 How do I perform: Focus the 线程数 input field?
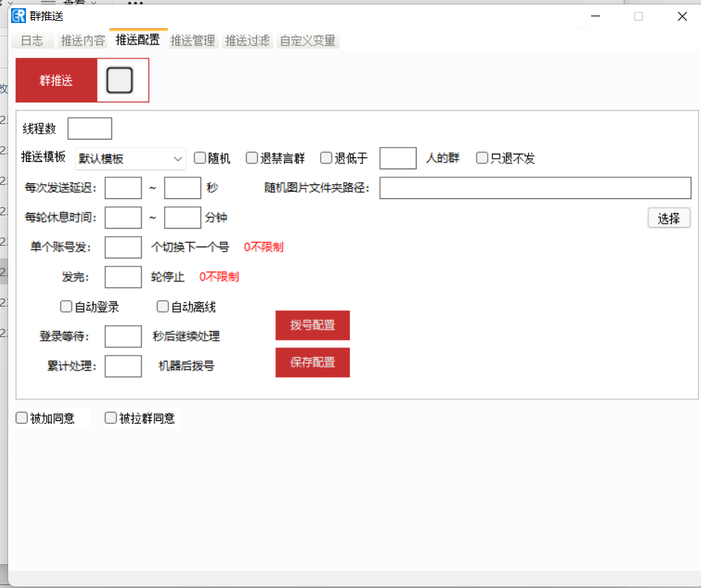[90, 128]
